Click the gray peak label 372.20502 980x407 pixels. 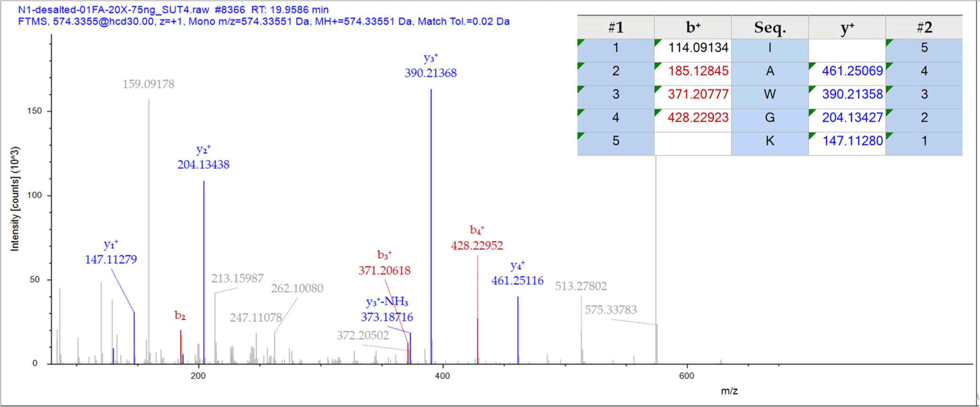point(362,335)
